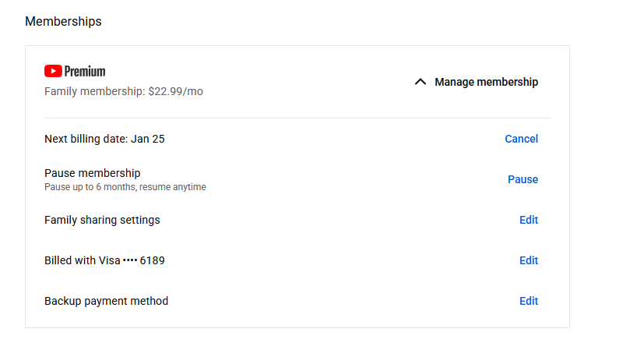The image size is (644, 350).
Task: Click the red YouTube play logo
Action: (53, 72)
